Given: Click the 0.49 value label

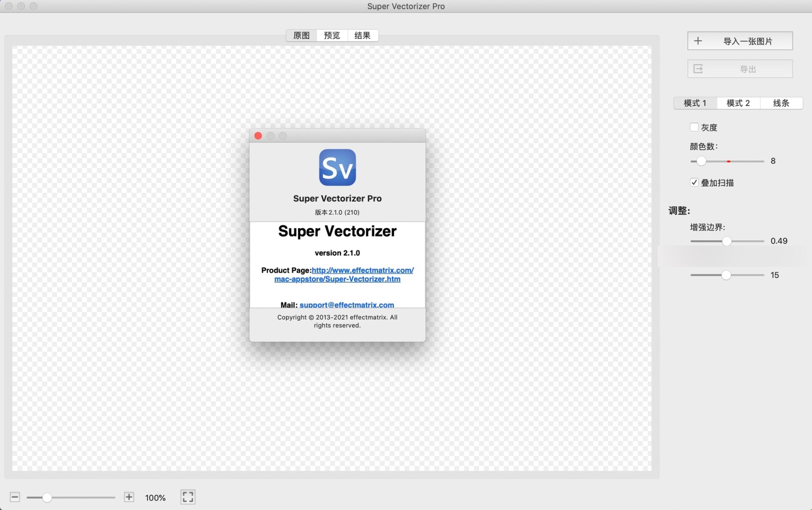Looking at the screenshot, I should pyautogui.click(x=779, y=241).
